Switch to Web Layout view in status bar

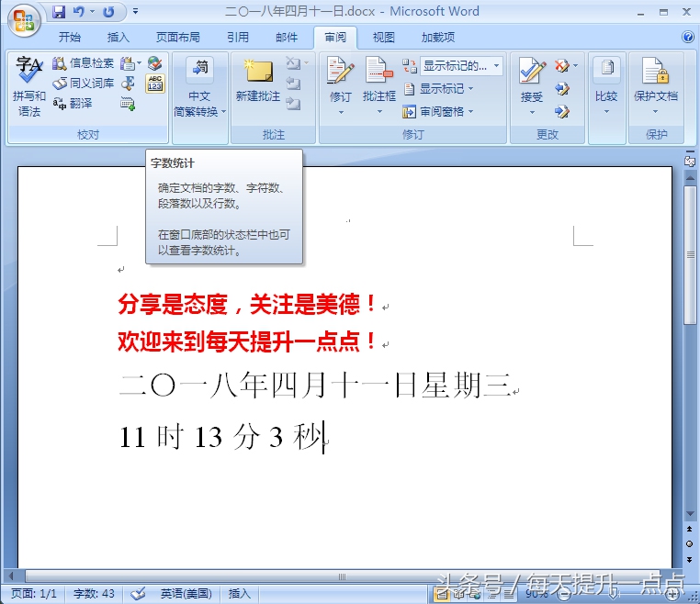[476, 594]
